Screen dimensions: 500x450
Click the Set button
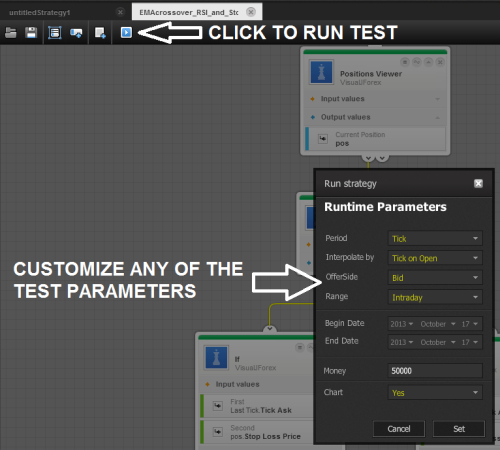click(459, 429)
